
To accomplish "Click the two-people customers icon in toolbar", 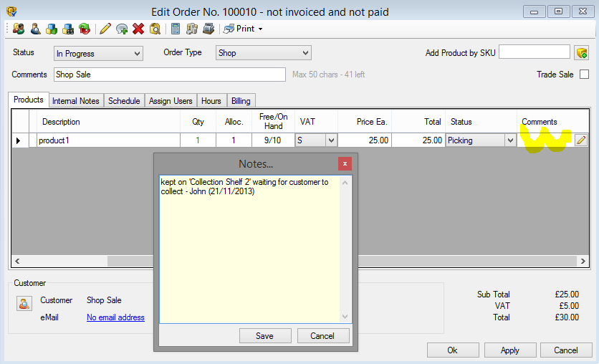I will 19,29.
